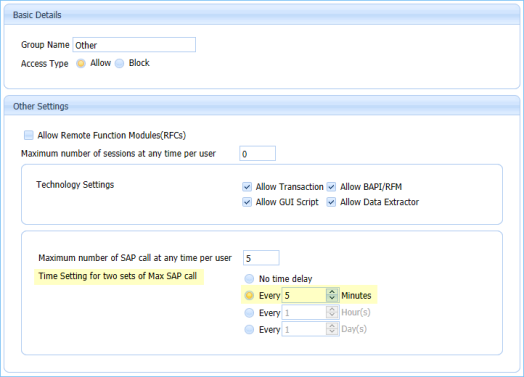Viewport: 524px width, 377px height.
Task: Click the Group Name text field
Action: click(134, 45)
